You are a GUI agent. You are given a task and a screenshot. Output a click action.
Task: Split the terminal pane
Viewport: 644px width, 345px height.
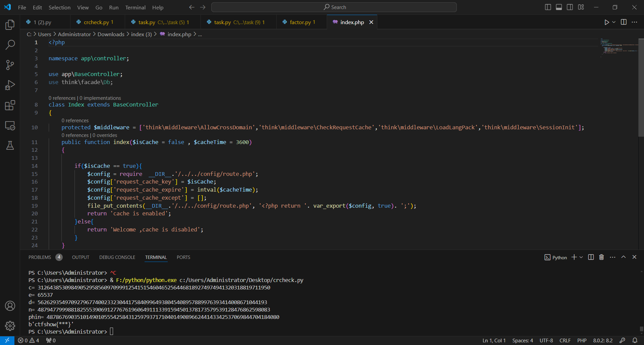(x=591, y=257)
